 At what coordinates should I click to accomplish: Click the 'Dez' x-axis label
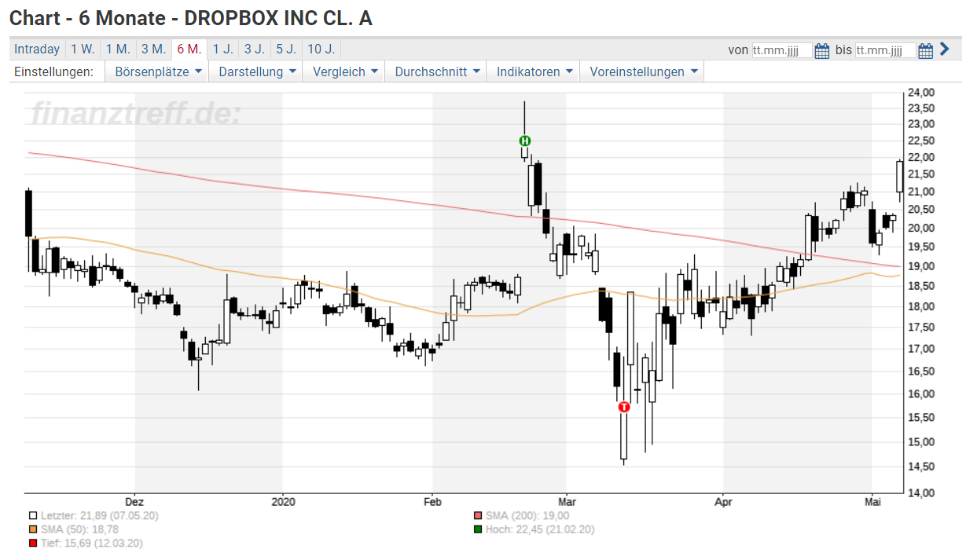(135, 500)
